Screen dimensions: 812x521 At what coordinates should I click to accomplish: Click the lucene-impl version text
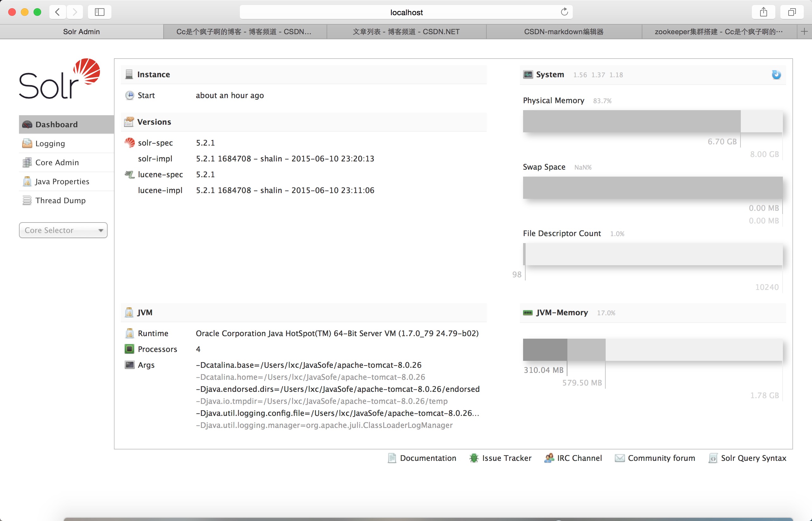point(285,190)
